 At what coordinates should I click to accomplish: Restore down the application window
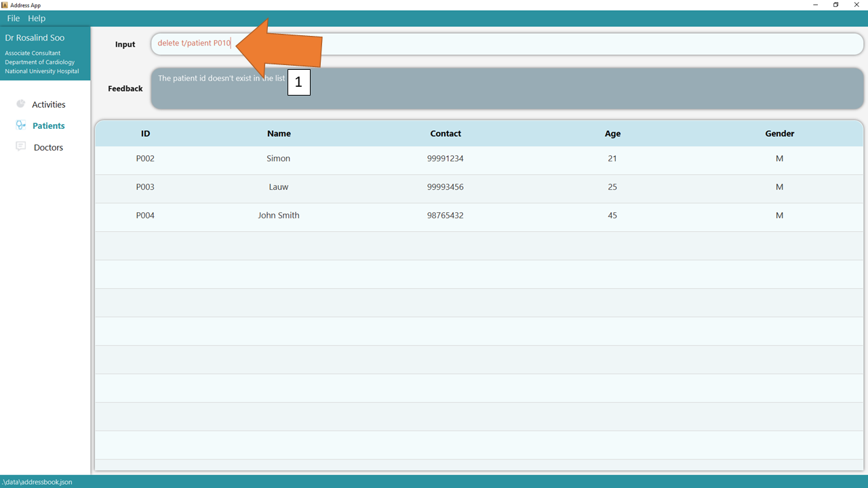[x=835, y=5]
